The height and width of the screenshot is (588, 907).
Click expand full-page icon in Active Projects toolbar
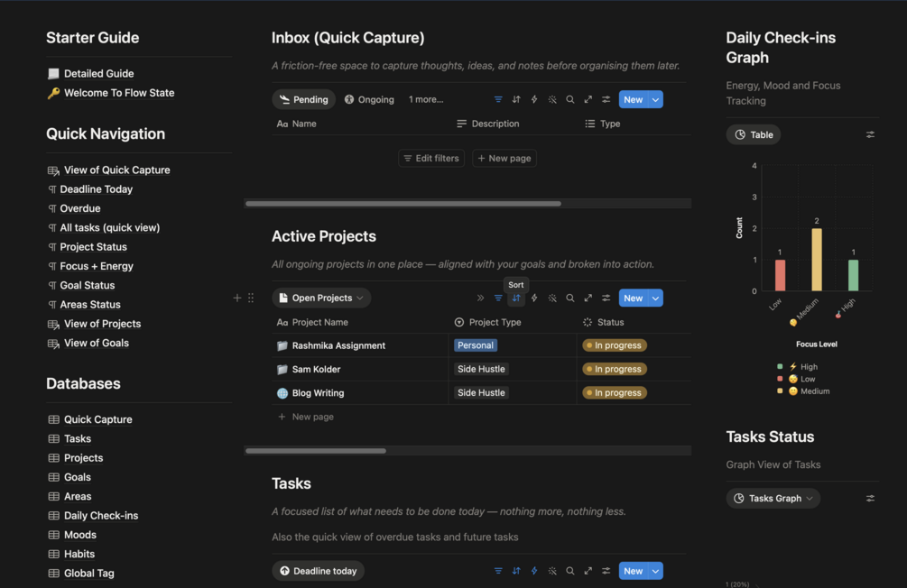pyautogui.click(x=588, y=298)
